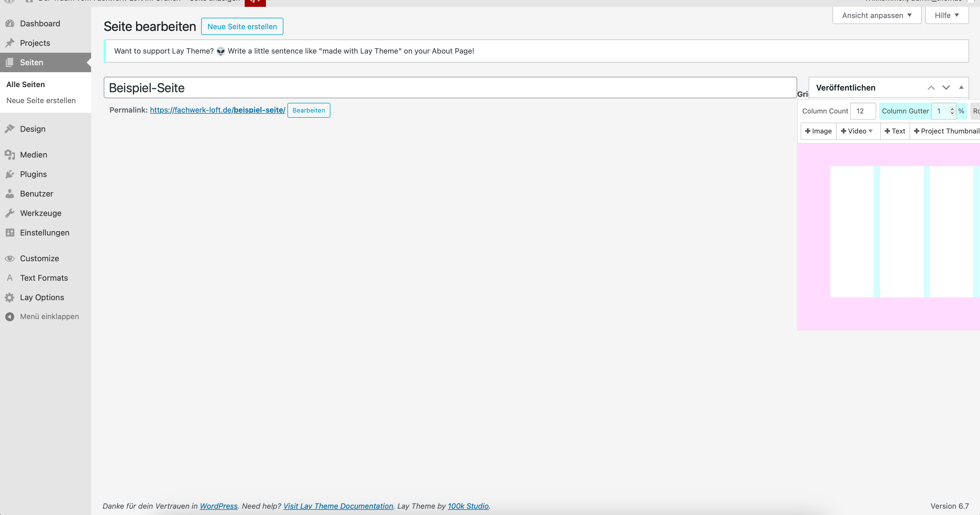Click the Column Count input field
This screenshot has height=515, width=980.
(x=863, y=111)
